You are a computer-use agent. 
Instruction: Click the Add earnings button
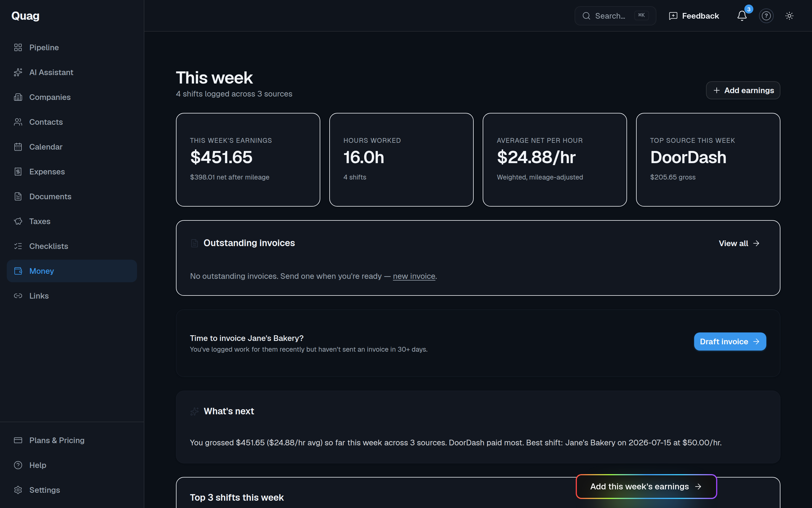(x=743, y=90)
